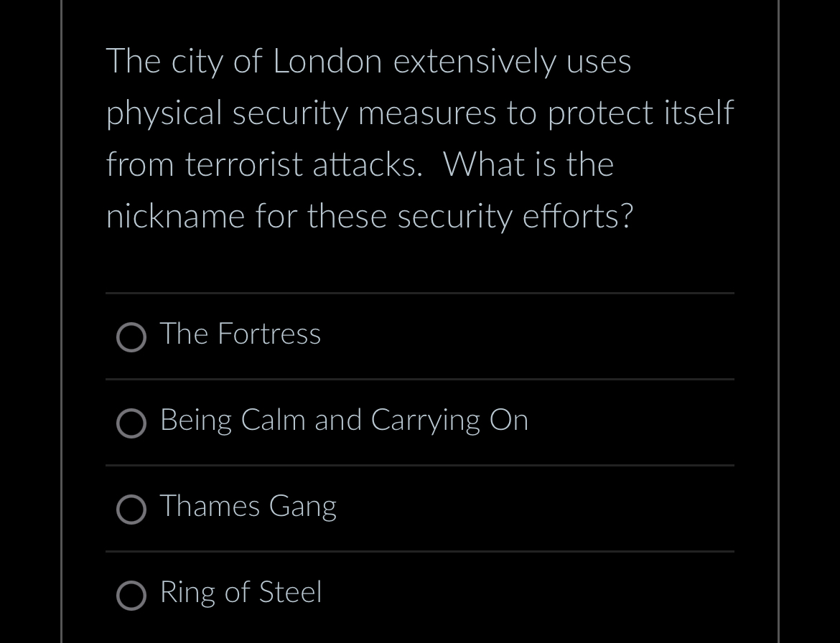Click the last answer row in the list
Viewport: 840px width, 643px height.
[x=420, y=594]
